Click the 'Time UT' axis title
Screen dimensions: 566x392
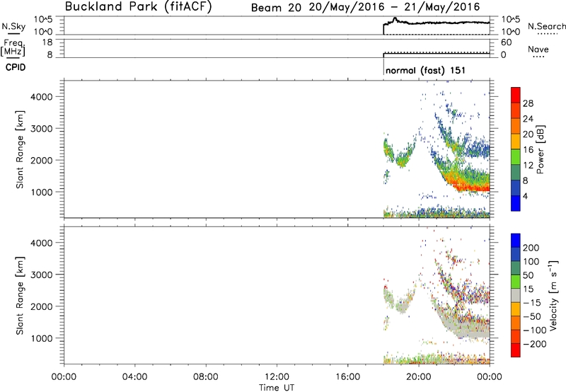[277, 388]
